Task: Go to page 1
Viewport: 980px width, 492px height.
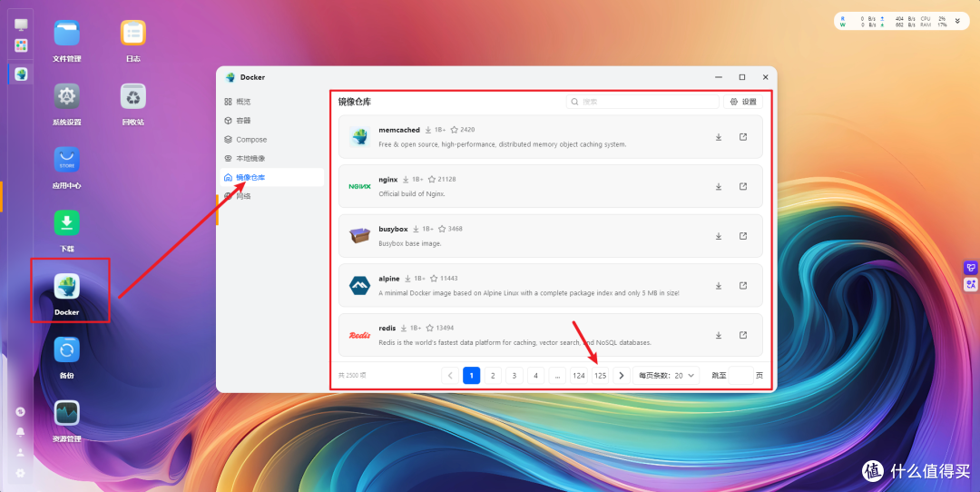Action: [x=471, y=376]
